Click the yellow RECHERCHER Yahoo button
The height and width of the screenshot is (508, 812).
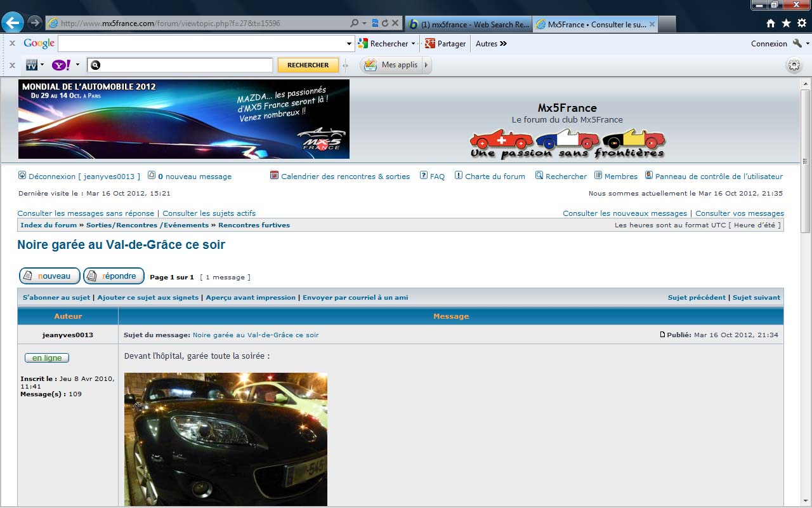point(308,65)
